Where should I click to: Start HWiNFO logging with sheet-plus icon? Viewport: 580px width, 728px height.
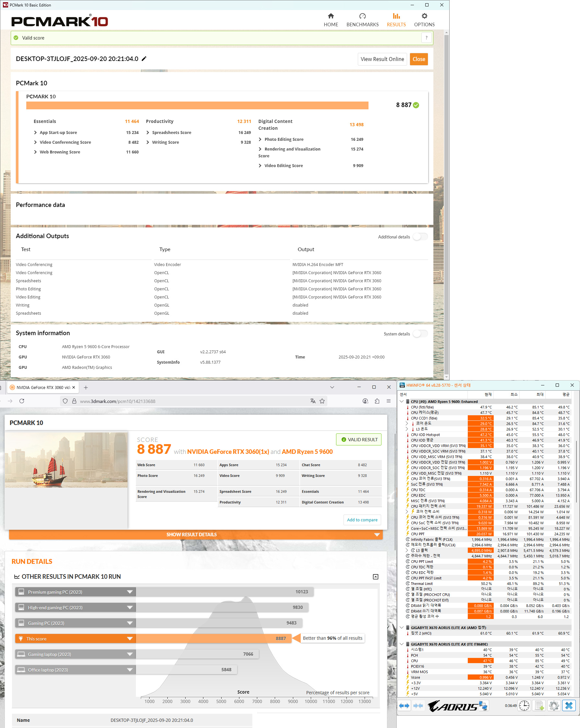point(539,705)
